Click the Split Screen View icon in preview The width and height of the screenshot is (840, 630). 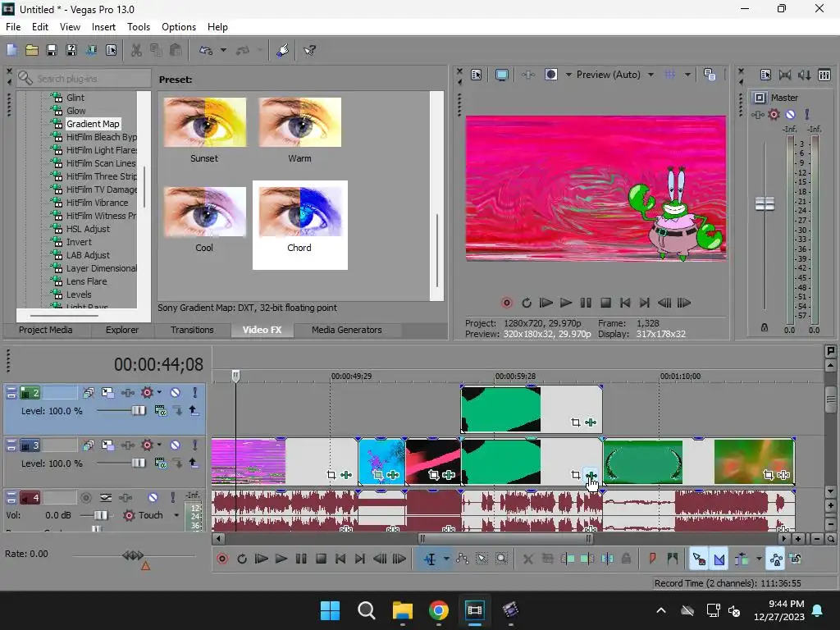click(550, 75)
